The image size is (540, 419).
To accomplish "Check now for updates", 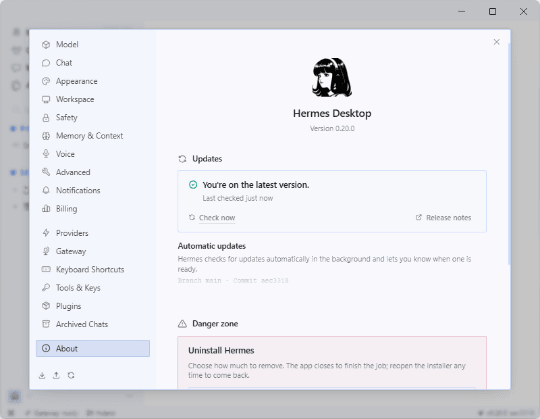I will point(212,218).
